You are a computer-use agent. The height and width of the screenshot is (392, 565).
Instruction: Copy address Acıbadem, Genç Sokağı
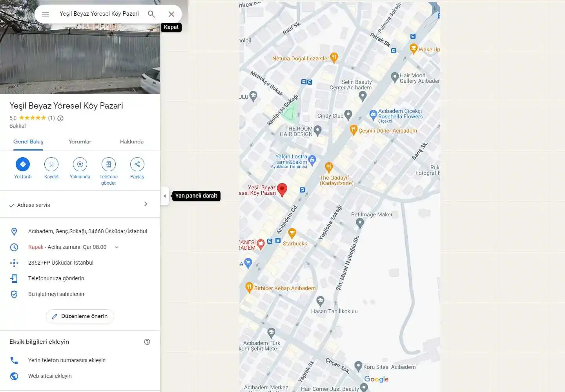87,231
